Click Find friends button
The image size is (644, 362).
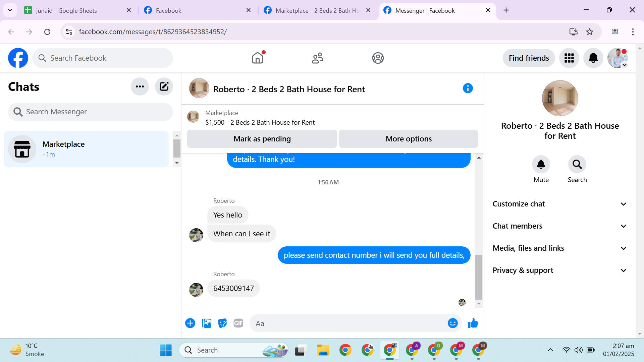[x=529, y=58]
